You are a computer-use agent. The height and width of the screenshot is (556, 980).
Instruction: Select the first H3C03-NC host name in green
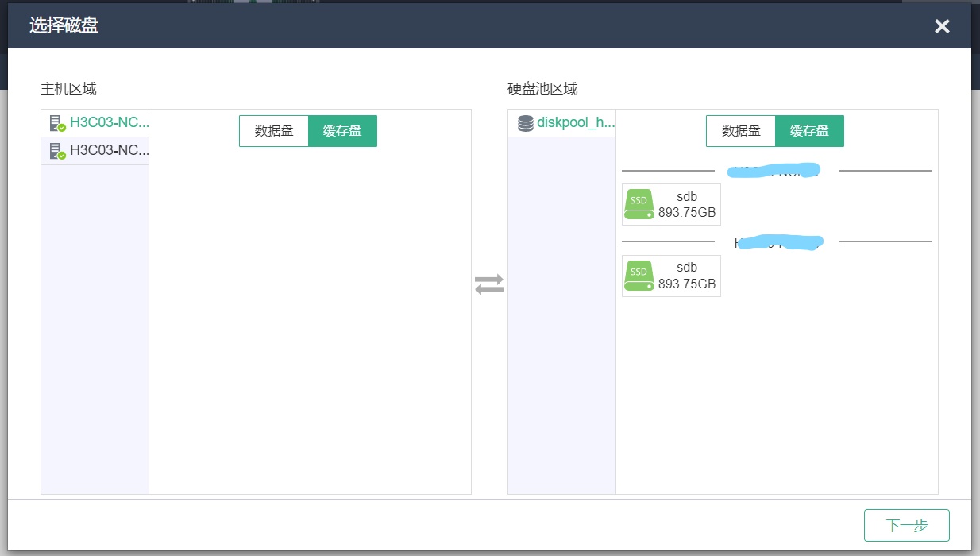(x=109, y=123)
